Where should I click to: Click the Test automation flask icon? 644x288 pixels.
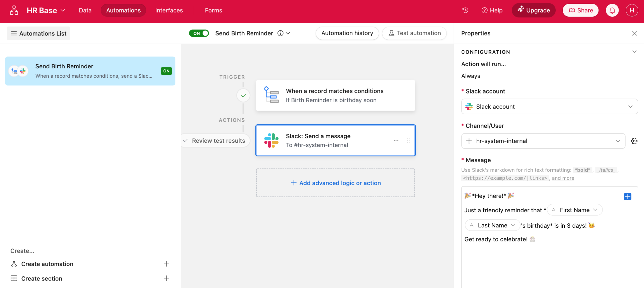point(391,33)
